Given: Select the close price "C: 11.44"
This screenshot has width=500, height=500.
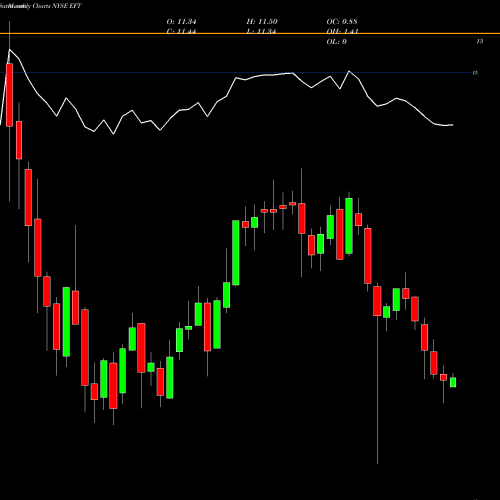Looking at the screenshot, I should (x=181, y=31).
